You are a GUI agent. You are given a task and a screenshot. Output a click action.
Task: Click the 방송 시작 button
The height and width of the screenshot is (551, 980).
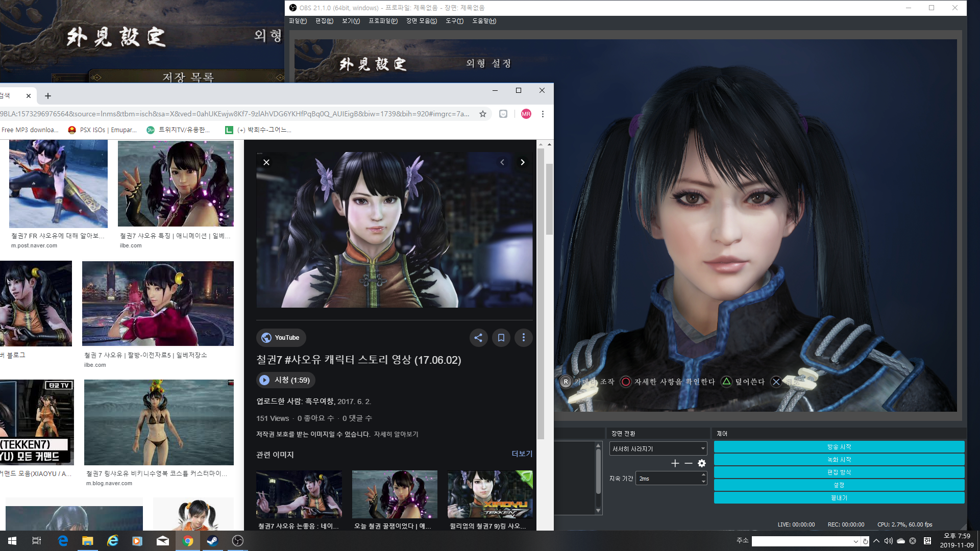coord(839,447)
